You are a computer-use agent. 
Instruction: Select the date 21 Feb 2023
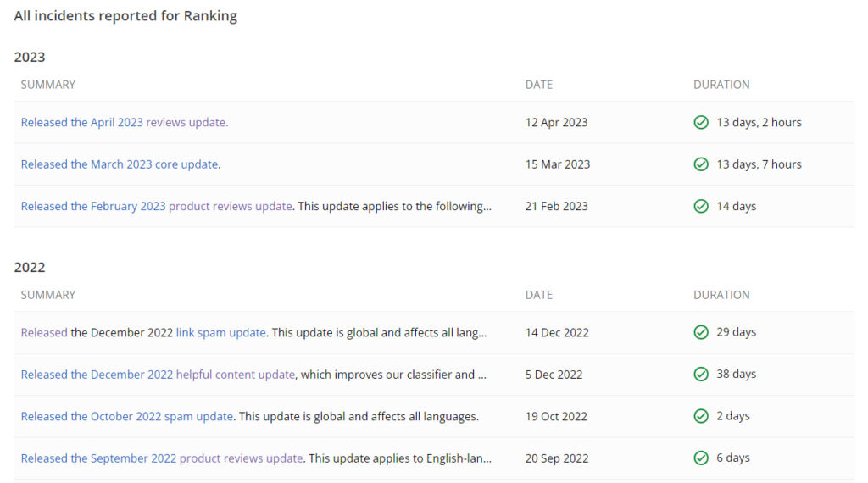click(556, 207)
